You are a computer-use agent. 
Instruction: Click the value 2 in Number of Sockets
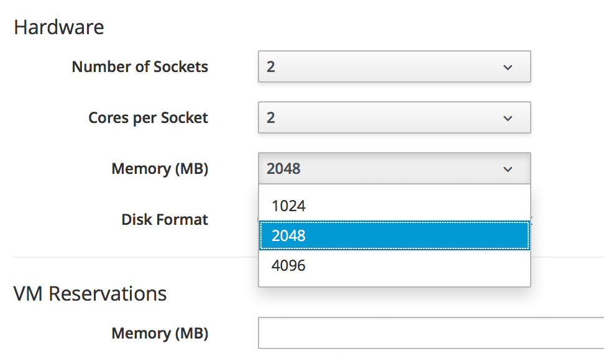point(271,67)
